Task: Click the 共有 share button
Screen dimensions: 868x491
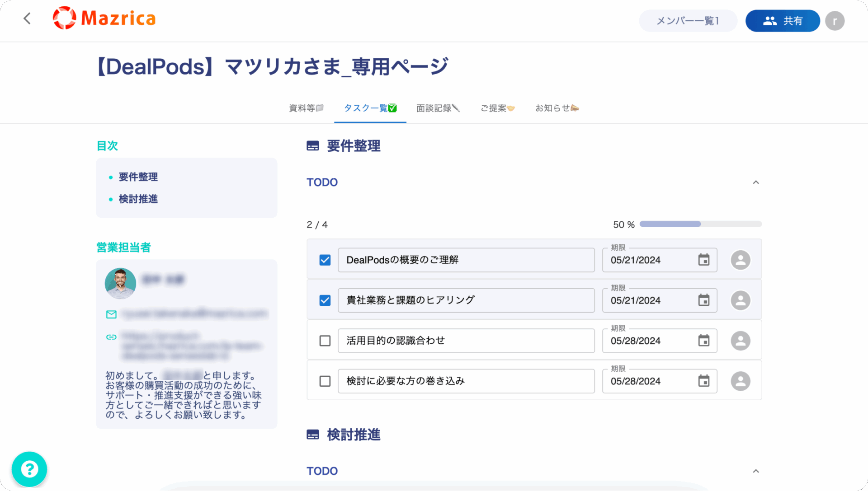Action: point(783,21)
